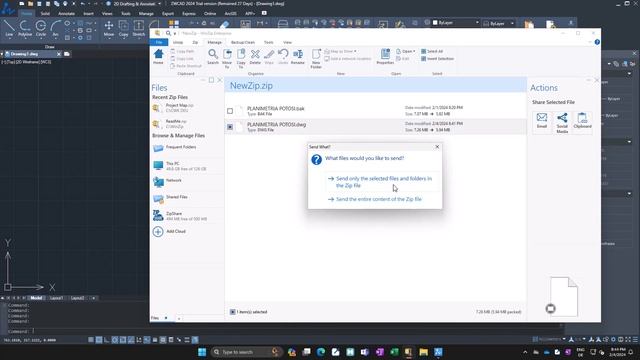The width and height of the screenshot is (640, 360).
Task: Click the taskbar search box
Action: point(246,352)
